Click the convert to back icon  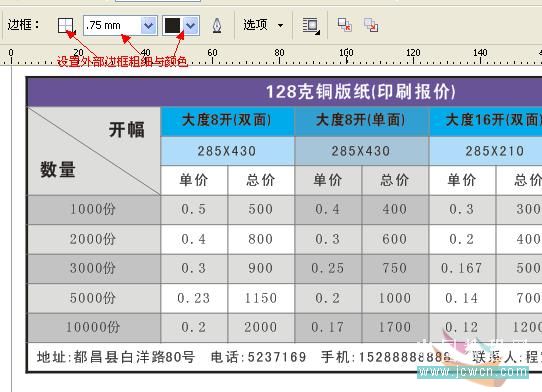coord(371,25)
